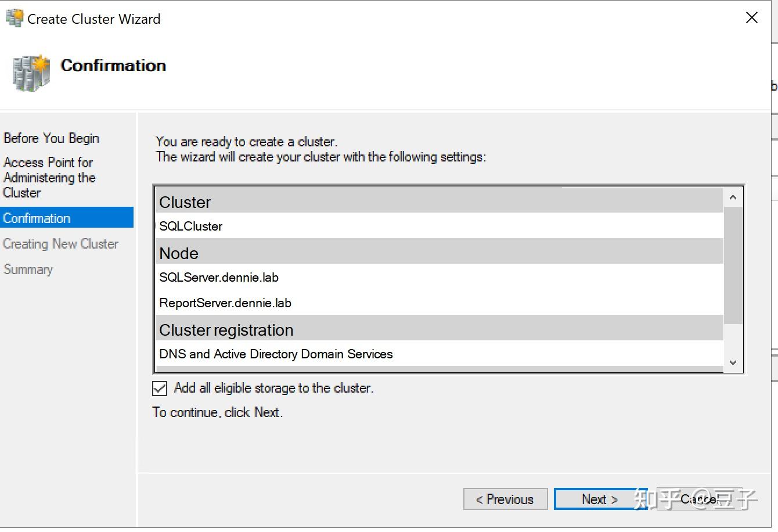
Task: Select the Summary step in the sidebar
Action: [28, 269]
